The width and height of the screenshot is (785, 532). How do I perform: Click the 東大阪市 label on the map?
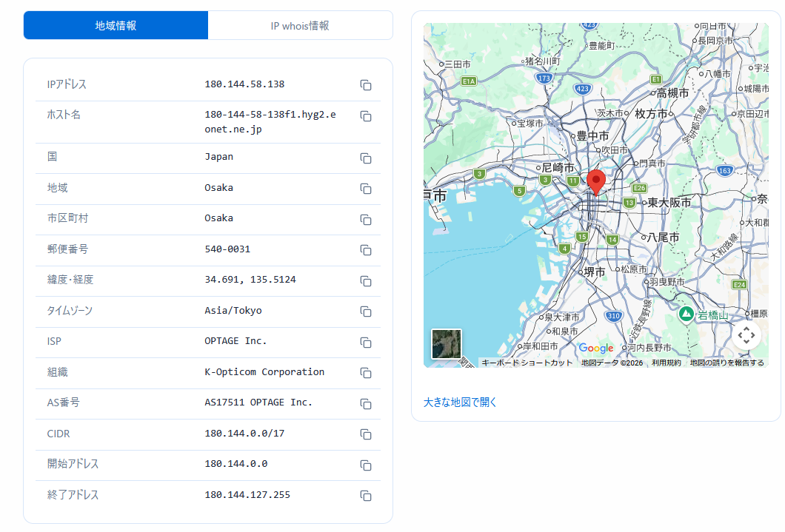point(669,203)
